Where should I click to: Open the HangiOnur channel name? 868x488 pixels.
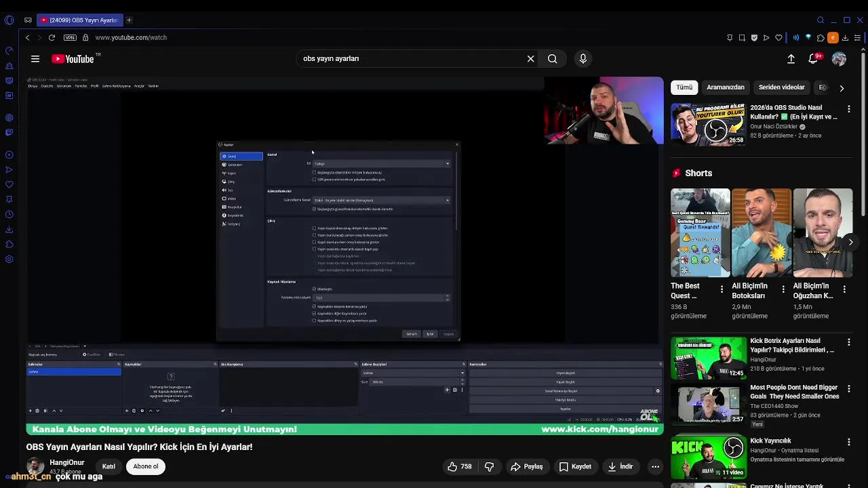pos(67,462)
